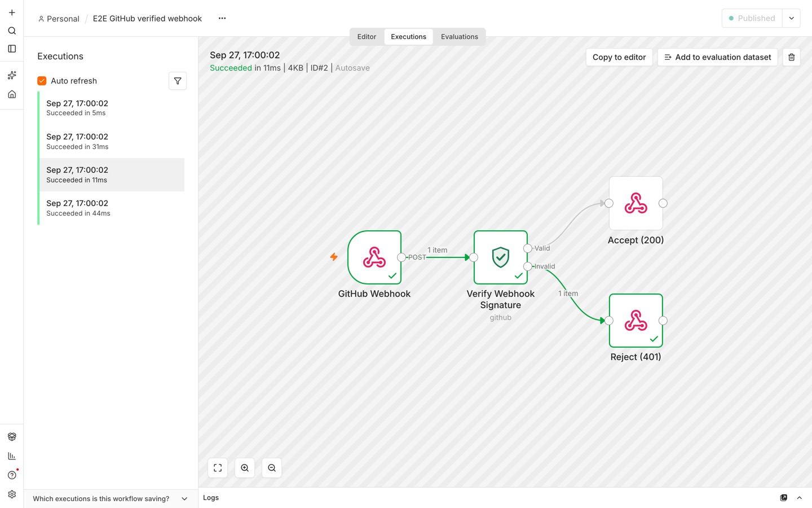Viewport: 812px width, 508px height.
Task: Uncheck the Auto refresh checkbox
Action: coord(42,81)
